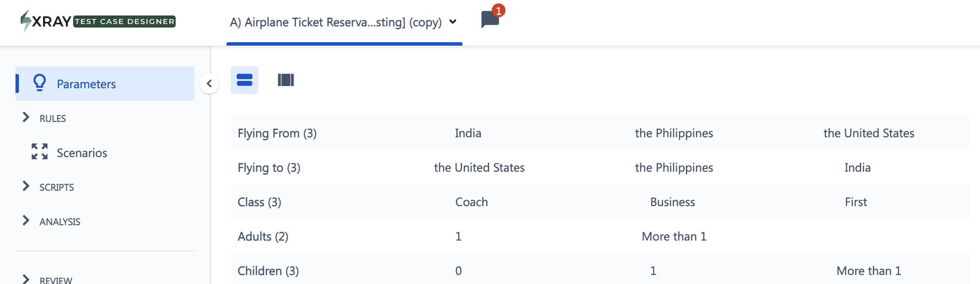
Task: Select the Class (3) parameter name
Action: click(x=260, y=202)
